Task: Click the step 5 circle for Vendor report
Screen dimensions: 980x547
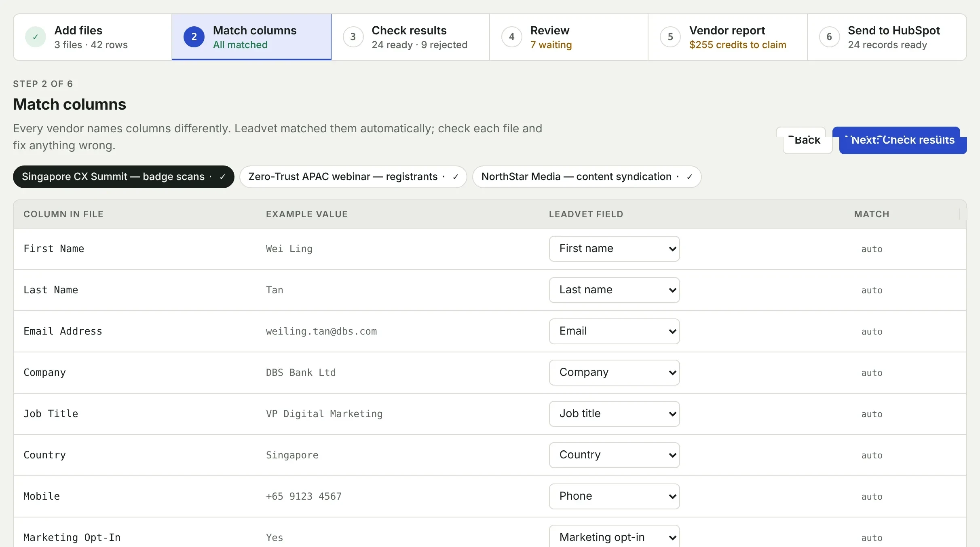Action: pyautogui.click(x=670, y=37)
